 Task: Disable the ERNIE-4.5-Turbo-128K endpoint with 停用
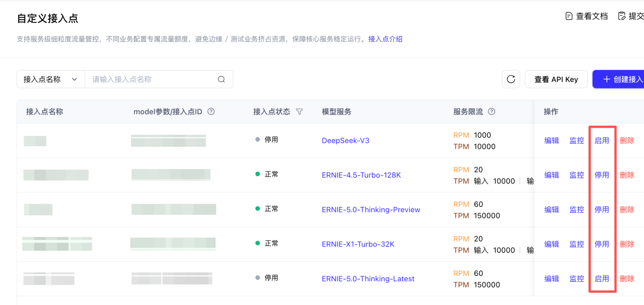click(x=602, y=175)
